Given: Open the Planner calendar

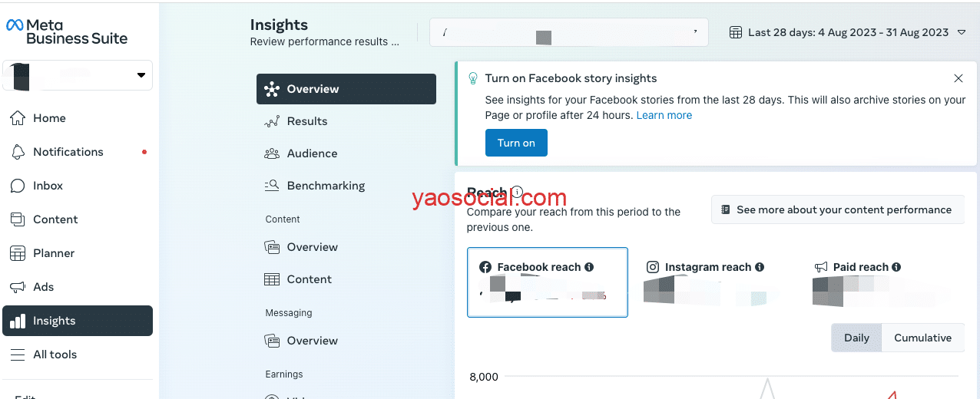Looking at the screenshot, I should [54, 253].
